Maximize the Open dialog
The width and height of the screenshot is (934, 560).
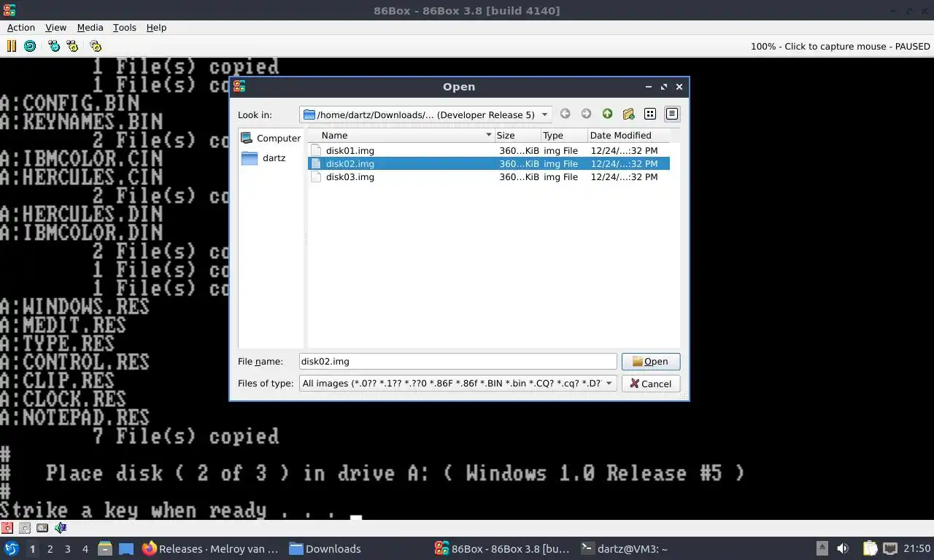pyautogui.click(x=664, y=87)
